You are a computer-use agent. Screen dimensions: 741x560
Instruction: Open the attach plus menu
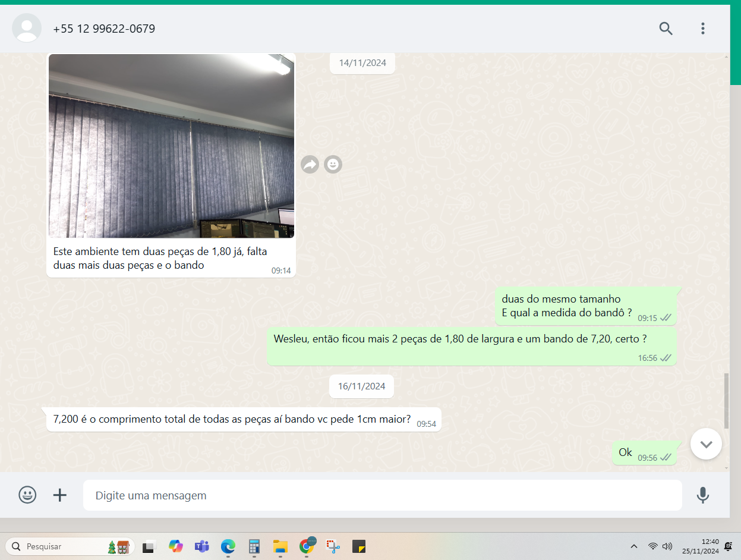point(60,495)
